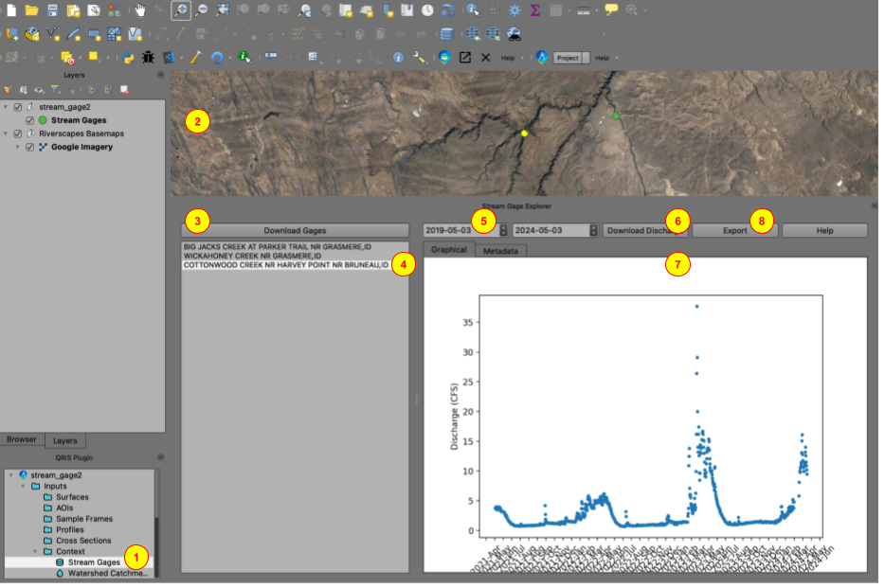
Task: Switch to the Metadata tab
Action: 500,251
